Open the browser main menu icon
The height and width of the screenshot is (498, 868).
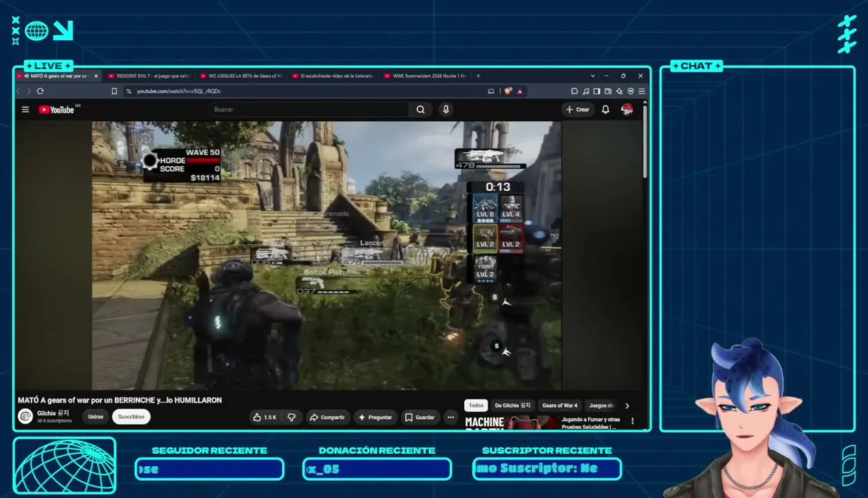(x=642, y=91)
